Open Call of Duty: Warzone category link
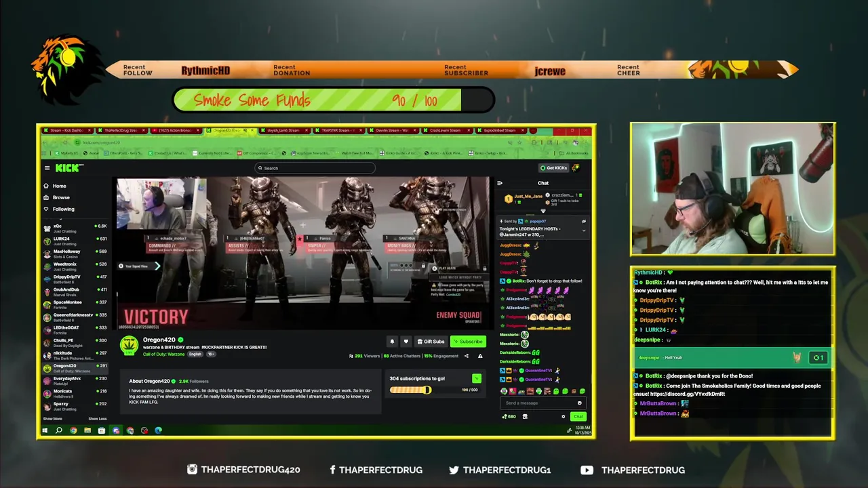 tap(163, 354)
